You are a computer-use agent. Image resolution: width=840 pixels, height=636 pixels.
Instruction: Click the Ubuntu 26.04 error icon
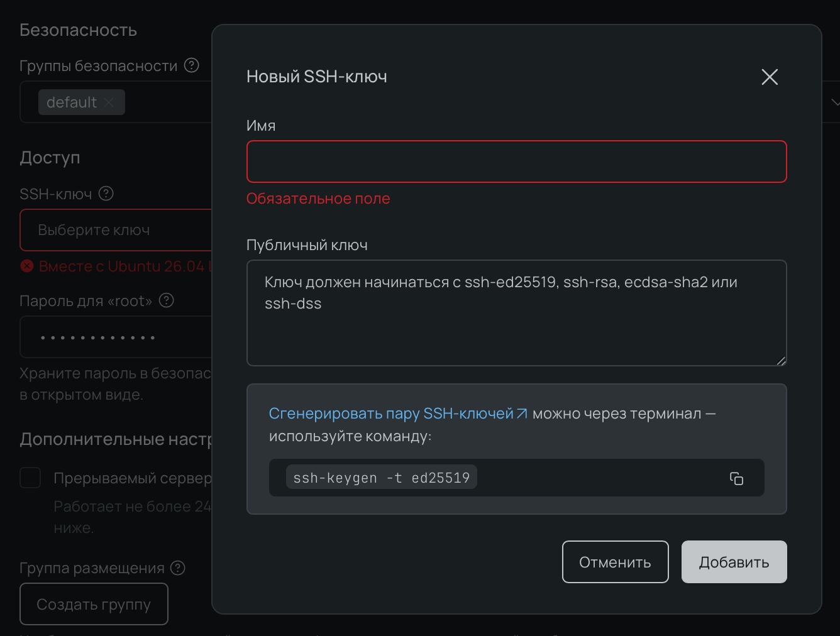[27, 266]
